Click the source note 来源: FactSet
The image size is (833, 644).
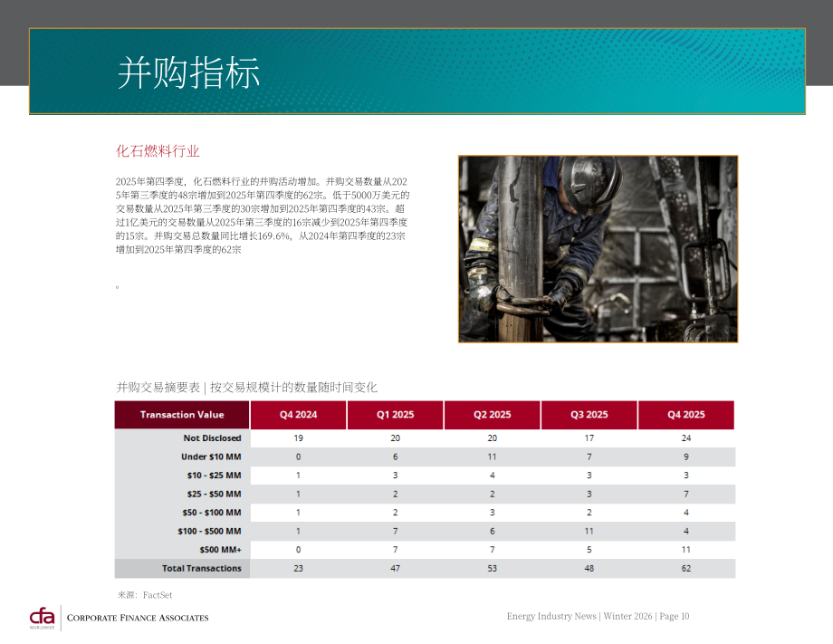coord(145,595)
